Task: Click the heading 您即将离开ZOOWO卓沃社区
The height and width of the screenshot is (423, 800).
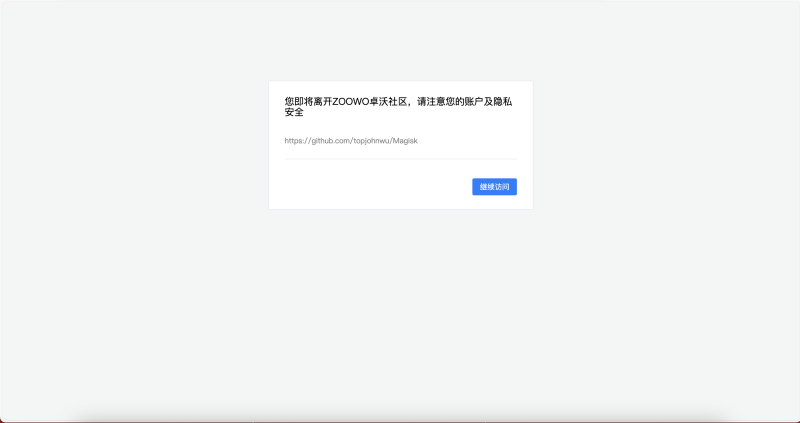Action: pos(398,107)
